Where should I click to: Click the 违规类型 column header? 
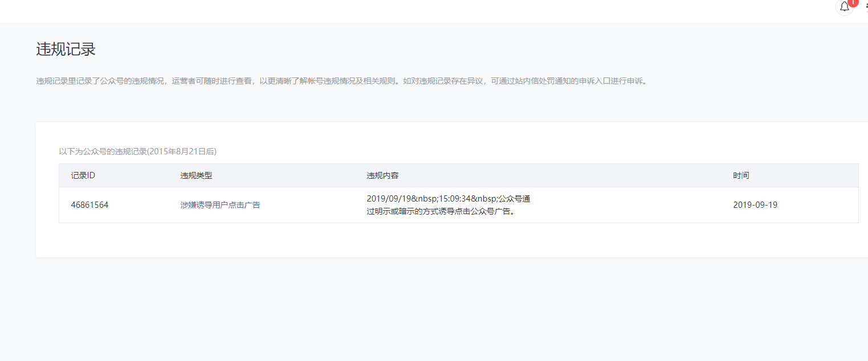coord(196,175)
